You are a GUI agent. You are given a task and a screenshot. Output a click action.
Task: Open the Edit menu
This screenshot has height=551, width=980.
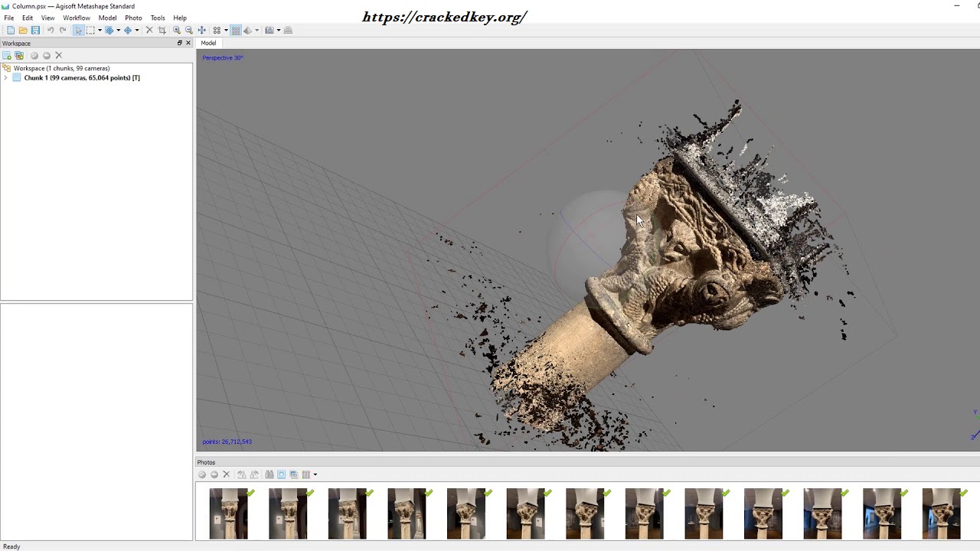28,18
